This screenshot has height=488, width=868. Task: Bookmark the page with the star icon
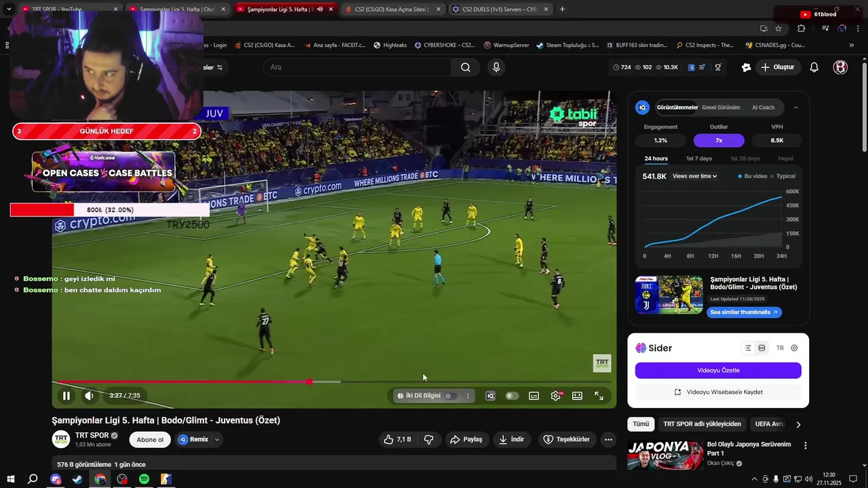(778, 28)
